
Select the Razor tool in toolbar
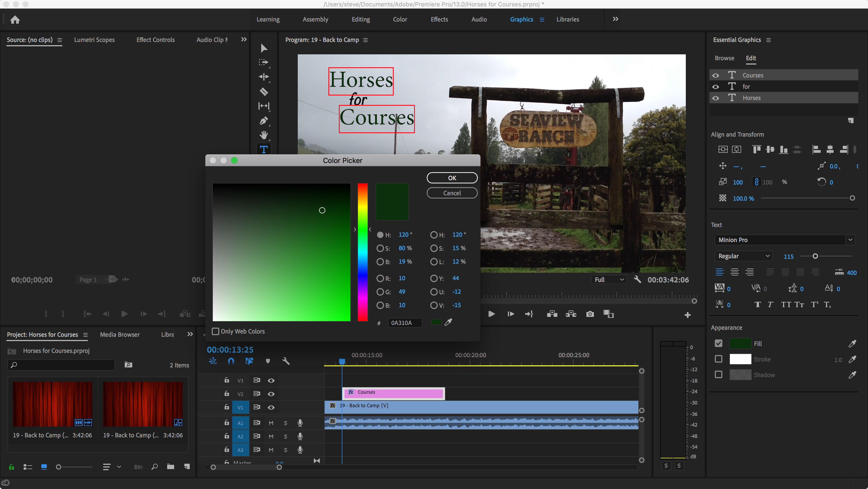point(264,91)
